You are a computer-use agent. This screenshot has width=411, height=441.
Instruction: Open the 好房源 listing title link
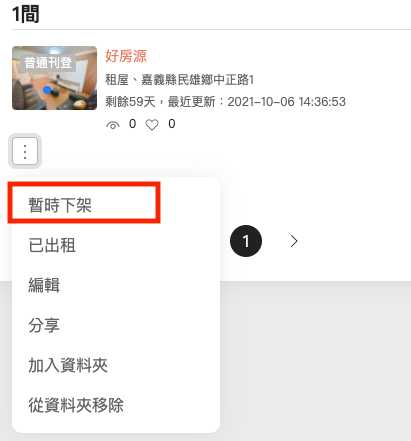tap(126, 56)
